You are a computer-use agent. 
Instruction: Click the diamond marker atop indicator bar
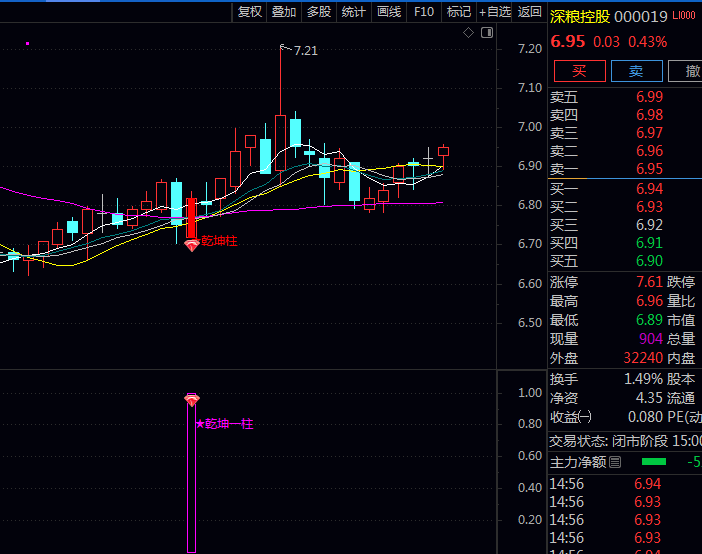(192, 399)
